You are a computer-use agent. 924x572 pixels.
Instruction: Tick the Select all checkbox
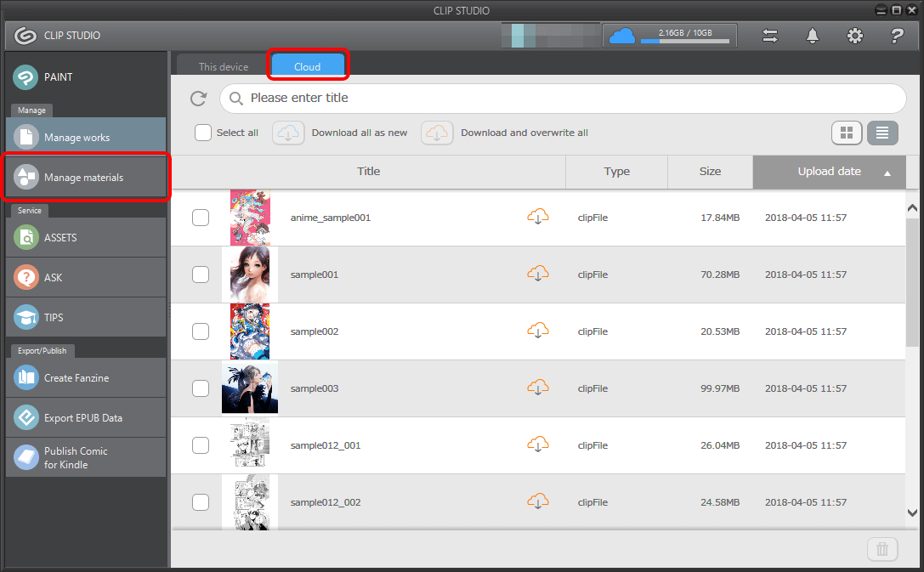(x=203, y=133)
